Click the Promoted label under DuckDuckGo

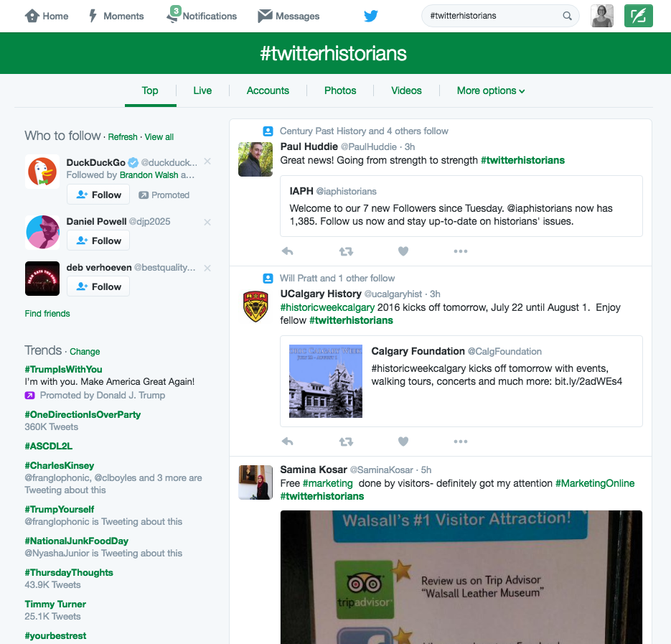[x=164, y=195]
